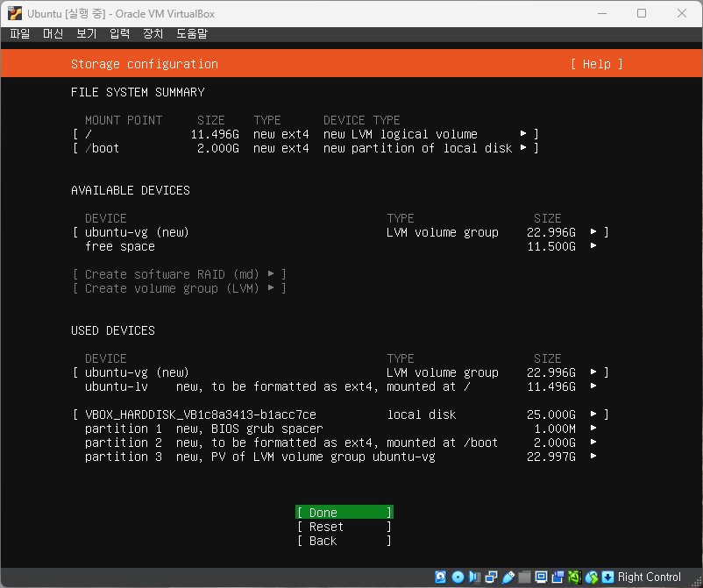The height and width of the screenshot is (588, 703).
Task: Open the 머신 menu
Action: click(x=53, y=33)
